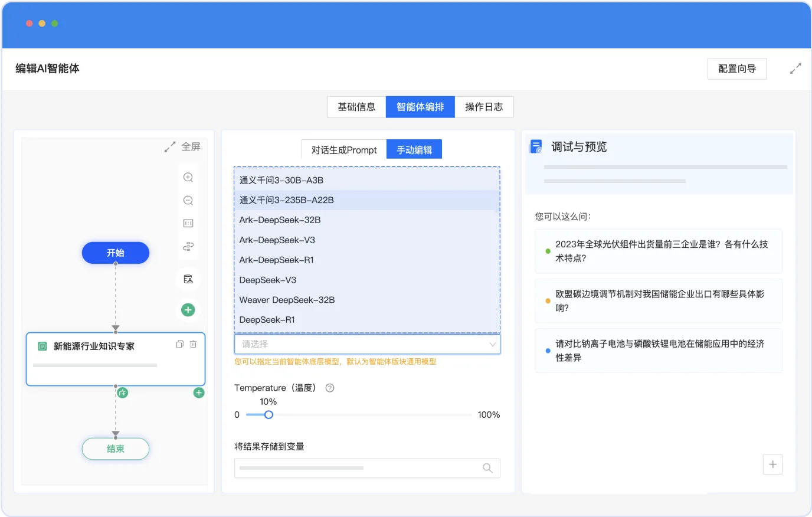Select the DeepSeek-V3 option
The image size is (812, 517).
tap(367, 280)
